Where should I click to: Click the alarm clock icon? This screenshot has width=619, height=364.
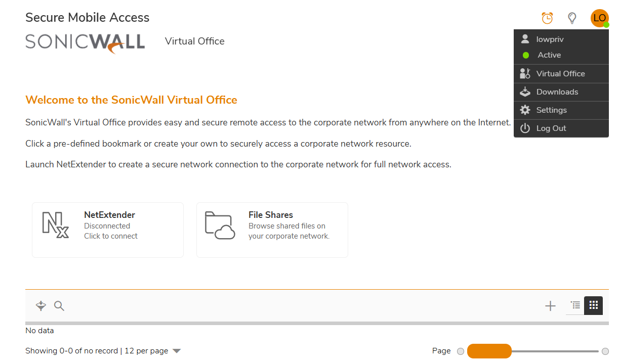(547, 18)
